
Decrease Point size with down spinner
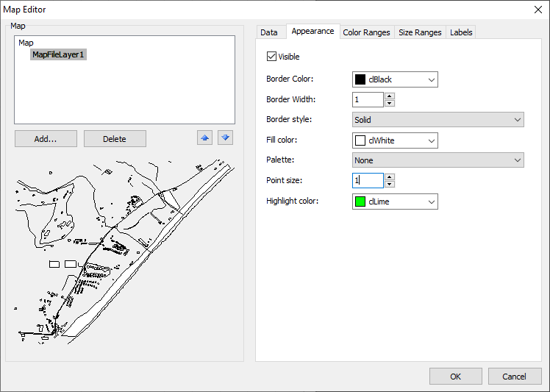[x=390, y=185]
